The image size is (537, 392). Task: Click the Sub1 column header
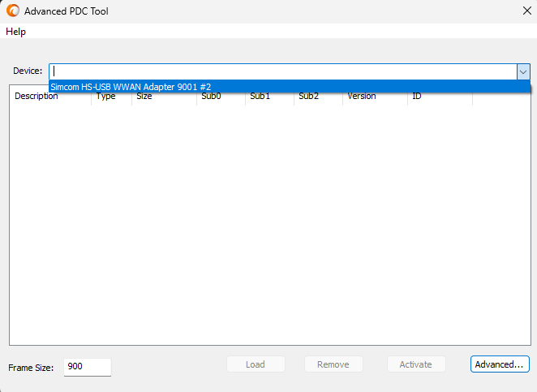[268, 97]
